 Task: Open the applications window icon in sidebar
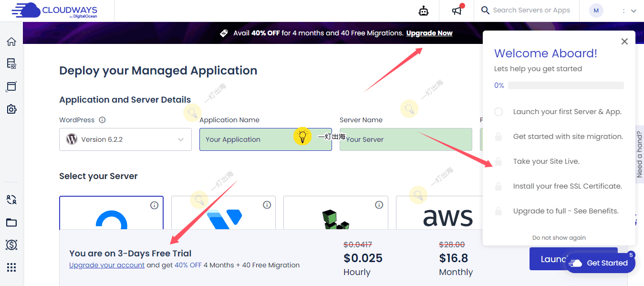(x=11, y=86)
